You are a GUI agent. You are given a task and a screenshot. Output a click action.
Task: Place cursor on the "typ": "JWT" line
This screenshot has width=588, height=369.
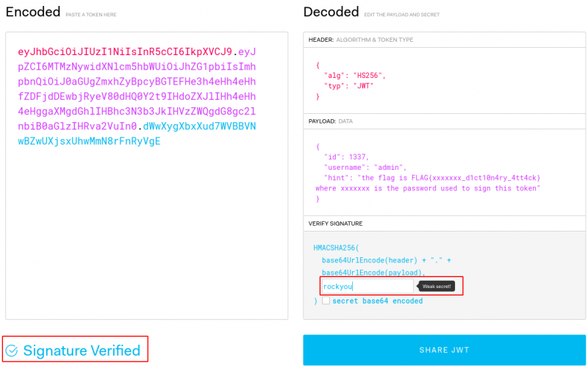[x=348, y=86]
